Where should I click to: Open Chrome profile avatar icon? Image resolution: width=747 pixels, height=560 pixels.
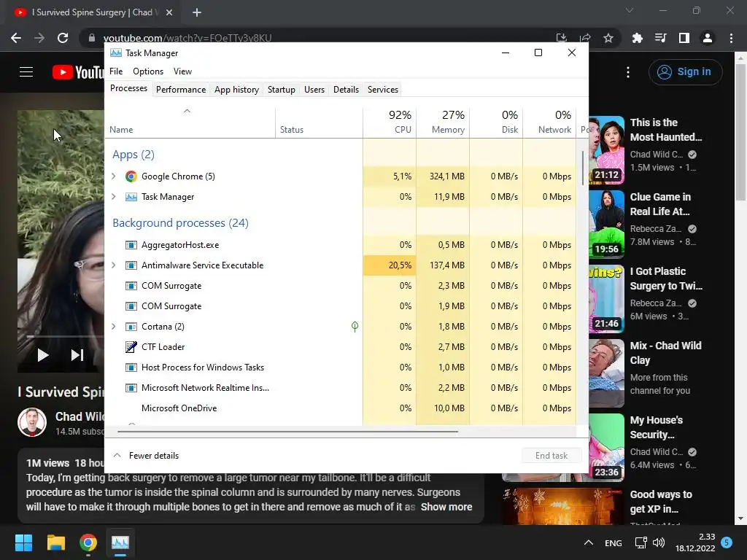click(708, 38)
